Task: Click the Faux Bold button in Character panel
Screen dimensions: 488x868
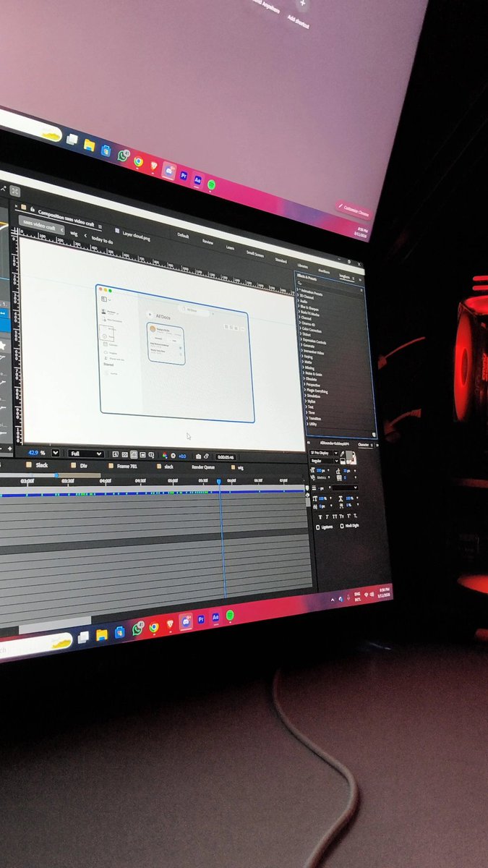Action: point(320,516)
